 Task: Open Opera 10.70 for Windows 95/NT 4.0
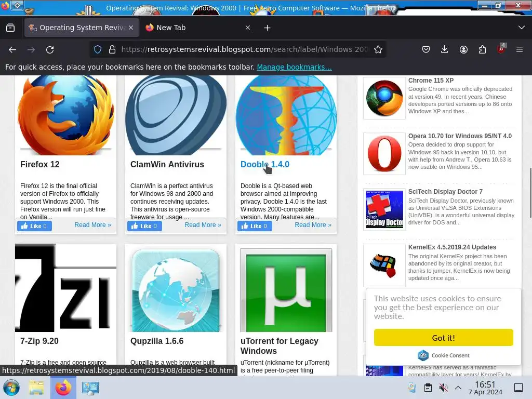pyautogui.click(x=460, y=136)
